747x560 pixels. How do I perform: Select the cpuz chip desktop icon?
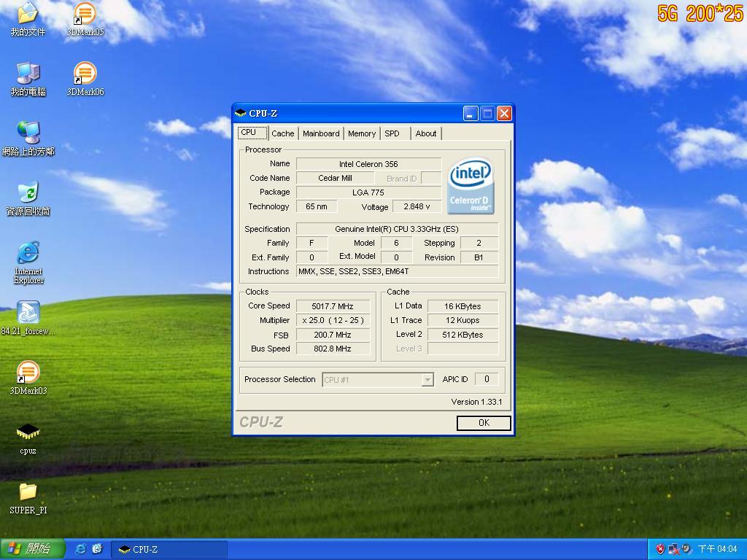(28, 438)
